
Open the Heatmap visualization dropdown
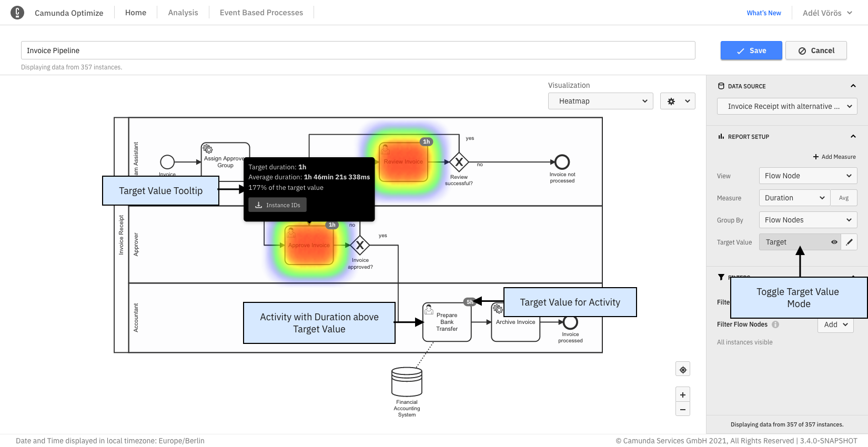(x=600, y=101)
